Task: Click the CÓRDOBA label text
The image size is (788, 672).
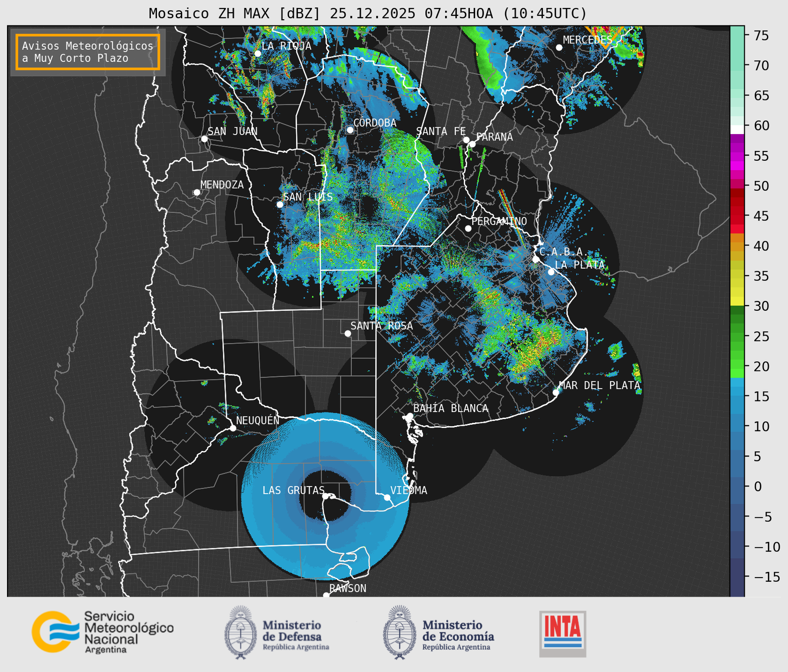Action: (x=375, y=123)
